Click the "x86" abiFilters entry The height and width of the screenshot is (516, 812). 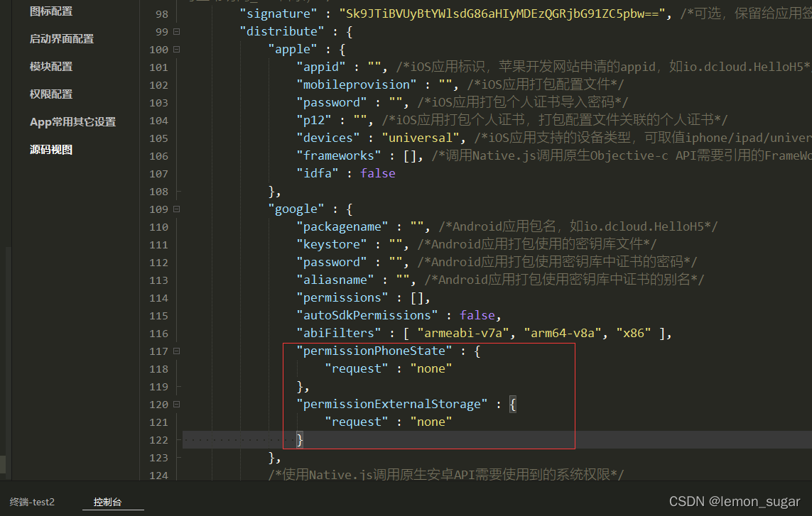(x=634, y=334)
